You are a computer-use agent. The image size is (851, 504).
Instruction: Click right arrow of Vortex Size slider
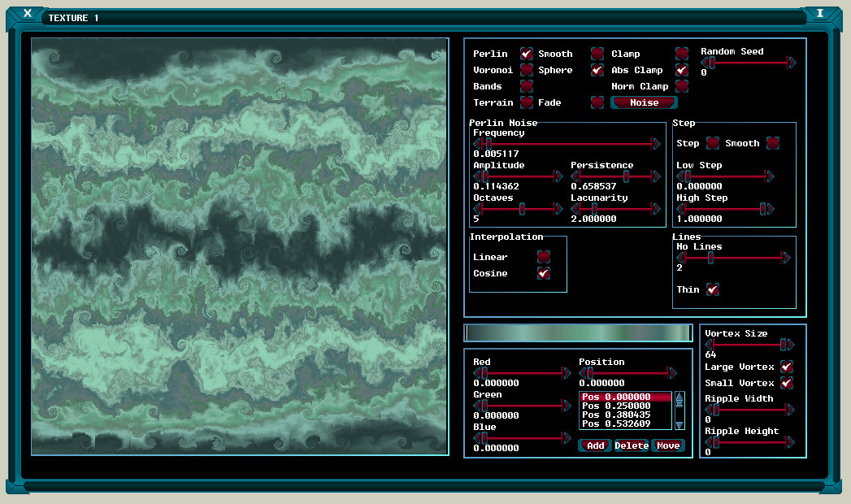coord(792,345)
